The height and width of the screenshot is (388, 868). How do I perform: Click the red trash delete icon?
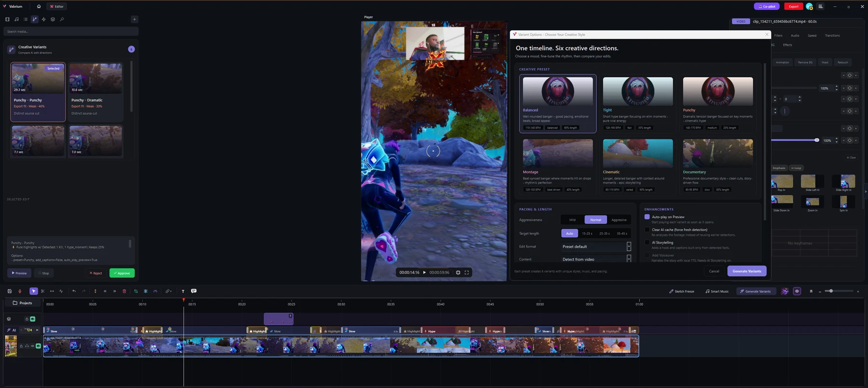124,291
